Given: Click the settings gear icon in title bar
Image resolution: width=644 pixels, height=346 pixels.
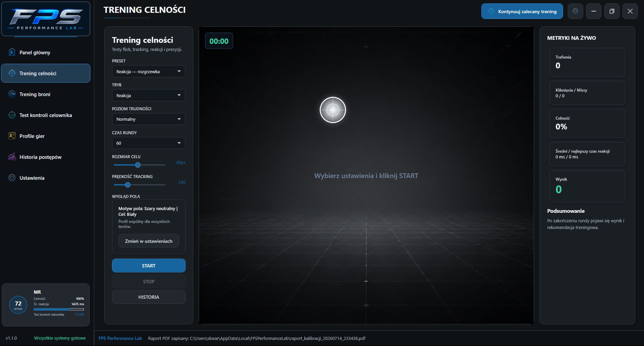Looking at the screenshot, I should pyautogui.click(x=576, y=11).
